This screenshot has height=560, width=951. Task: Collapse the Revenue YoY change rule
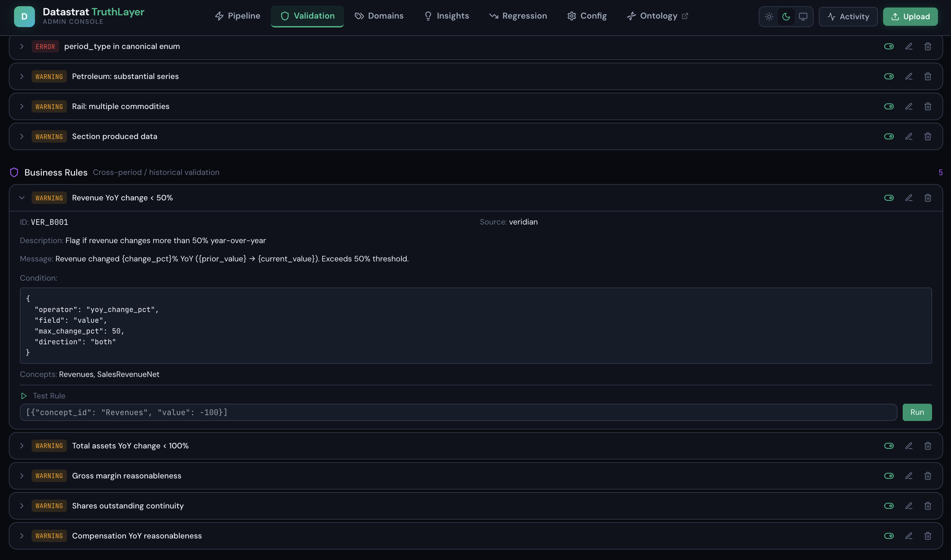[x=22, y=198]
